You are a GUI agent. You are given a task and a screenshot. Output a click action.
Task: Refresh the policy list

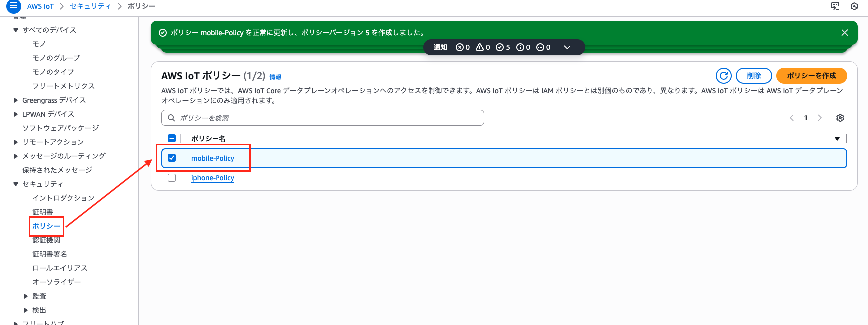724,76
